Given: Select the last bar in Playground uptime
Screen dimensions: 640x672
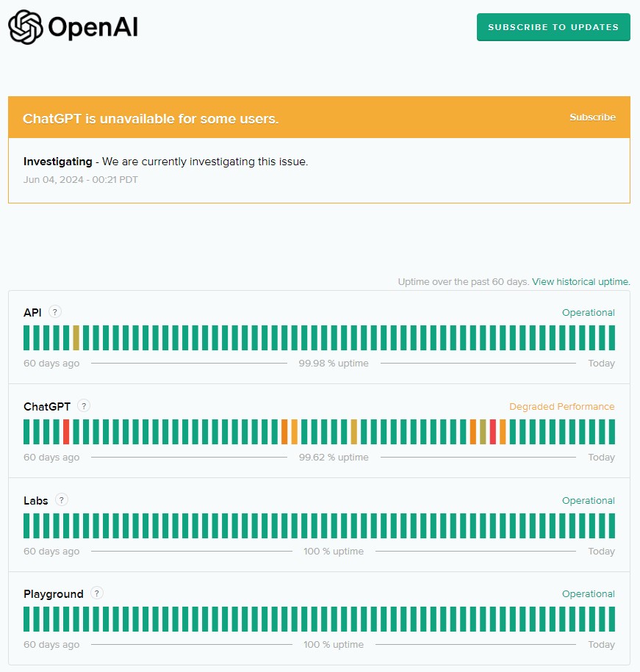Looking at the screenshot, I should point(611,619).
